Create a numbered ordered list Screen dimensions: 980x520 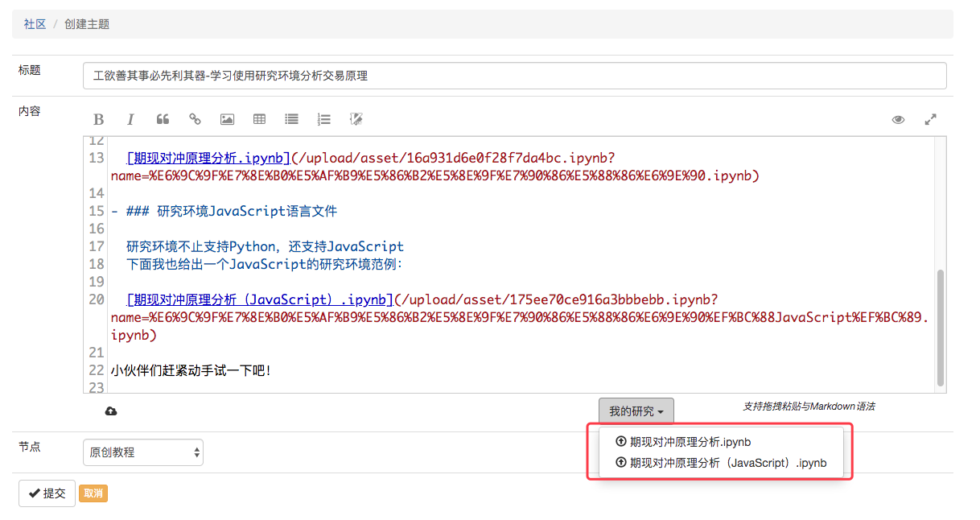pos(323,119)
